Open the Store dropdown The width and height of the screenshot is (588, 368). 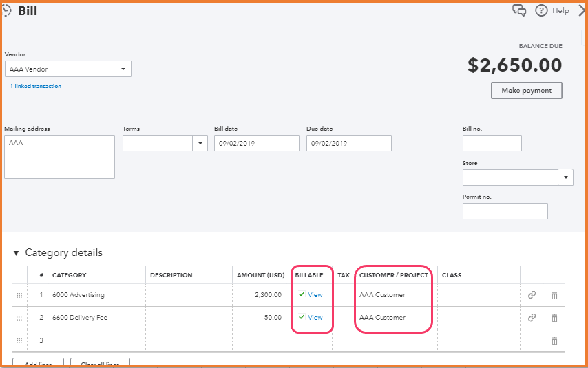[566, 177]
